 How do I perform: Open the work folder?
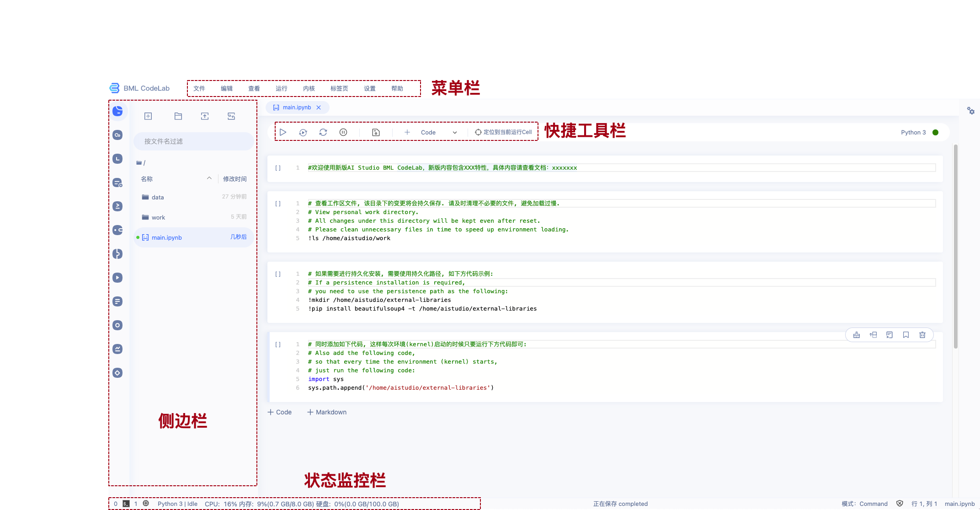tap(158, 217)
